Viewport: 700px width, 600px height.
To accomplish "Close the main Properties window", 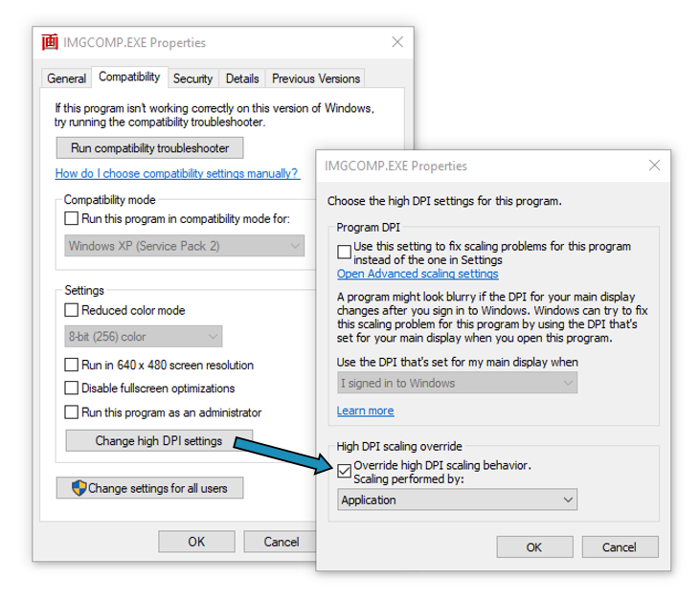I will coord(397,42).
